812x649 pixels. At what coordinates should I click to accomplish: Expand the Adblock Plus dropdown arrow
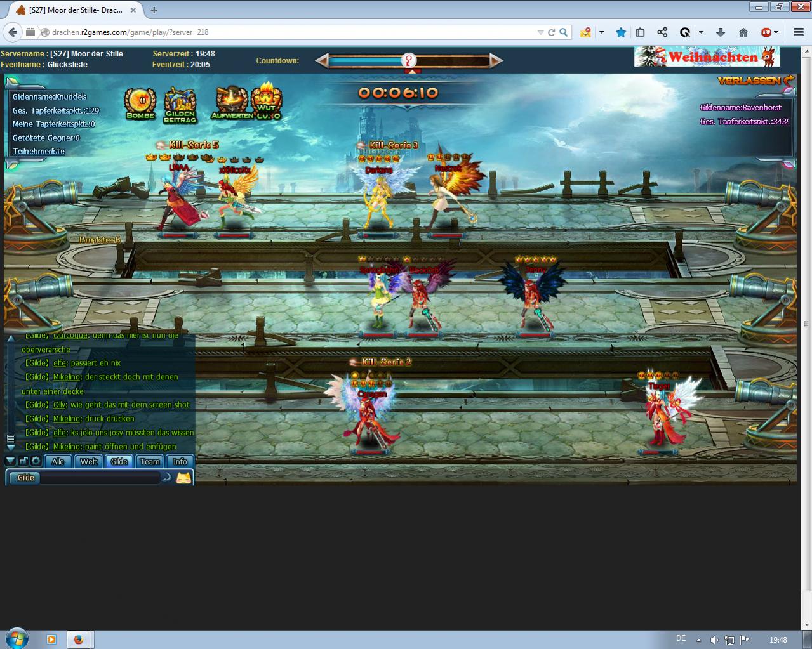click(x=776, y=32)
